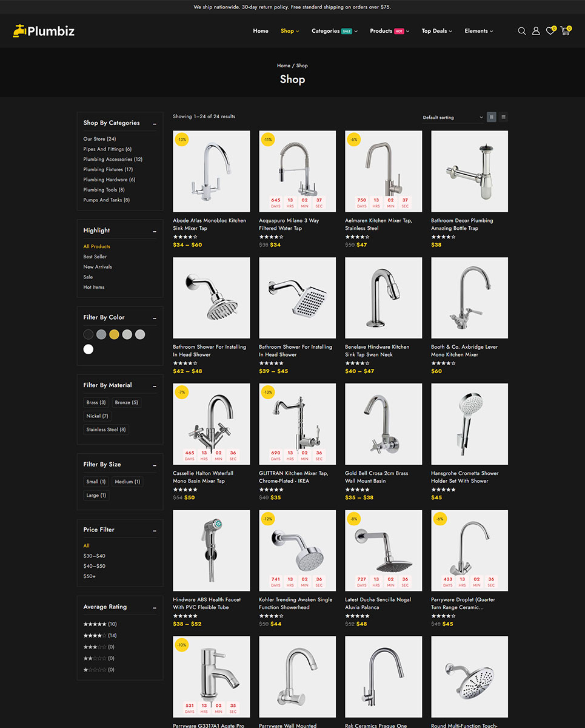Open the wishlist heart icon
585x728 pixels.
click(x=550, y=31)
